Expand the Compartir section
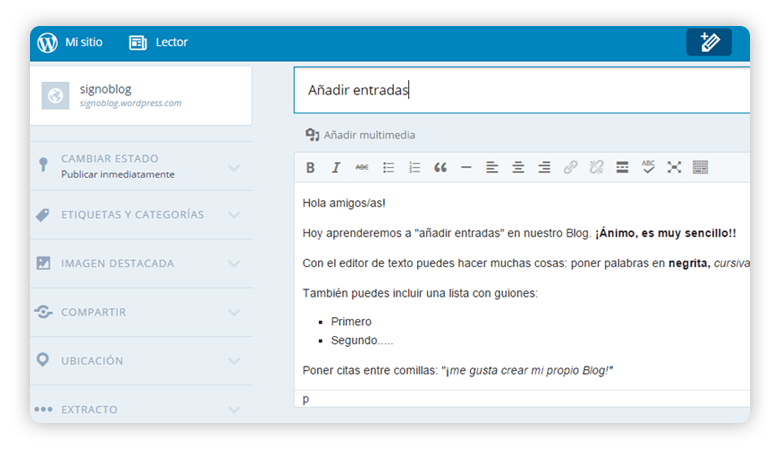The width and height of the screenshot is (780, 450). click(x=141, y=312)
